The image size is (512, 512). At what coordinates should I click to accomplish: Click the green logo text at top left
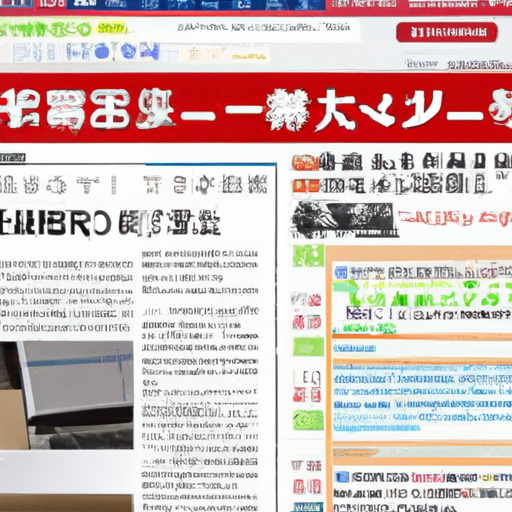tap(46, 29)
